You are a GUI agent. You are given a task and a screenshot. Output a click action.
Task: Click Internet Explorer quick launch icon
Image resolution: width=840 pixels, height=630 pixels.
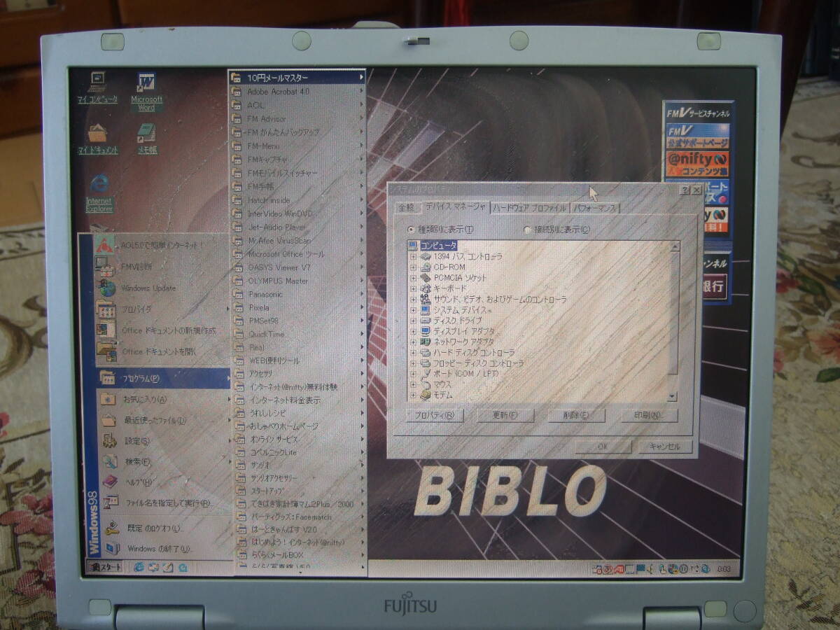(x=139, y=567)
